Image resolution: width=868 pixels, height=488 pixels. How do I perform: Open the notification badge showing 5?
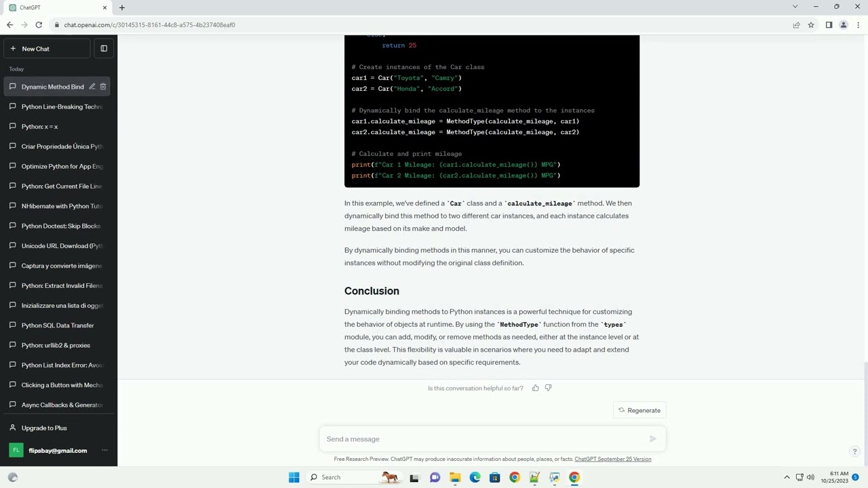(856, 477)
